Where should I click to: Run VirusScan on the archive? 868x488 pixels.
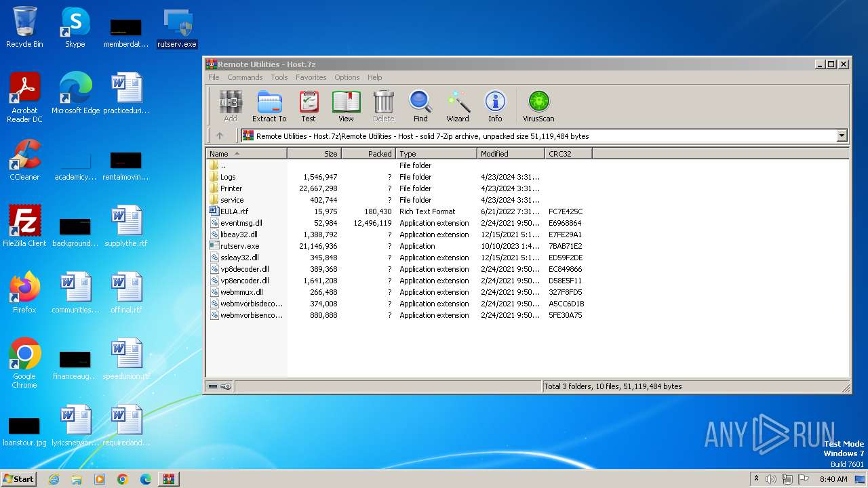coord(538,106)
